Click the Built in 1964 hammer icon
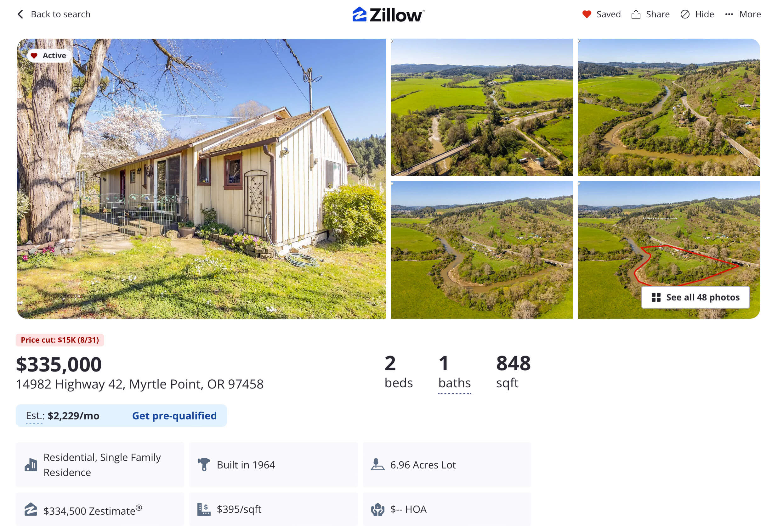 tap(203, 464)
